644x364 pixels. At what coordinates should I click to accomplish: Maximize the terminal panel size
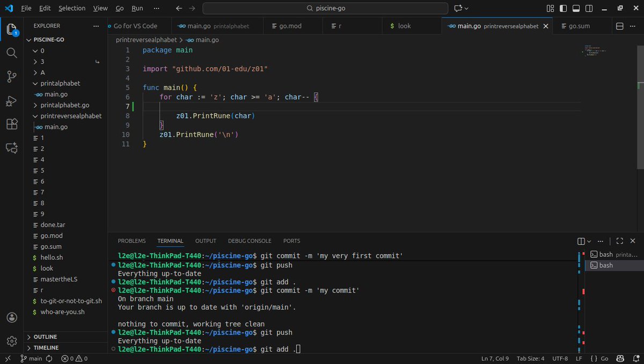620,241
